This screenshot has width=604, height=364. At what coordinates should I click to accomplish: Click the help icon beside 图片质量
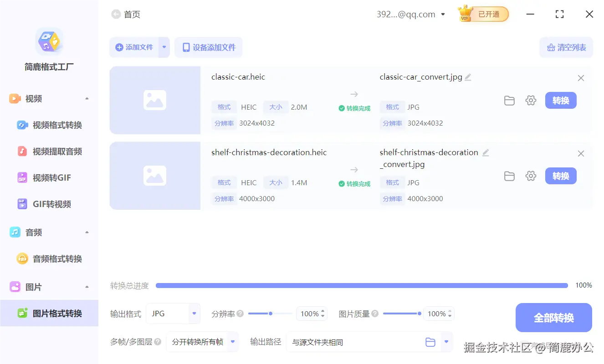click(375, 313)
